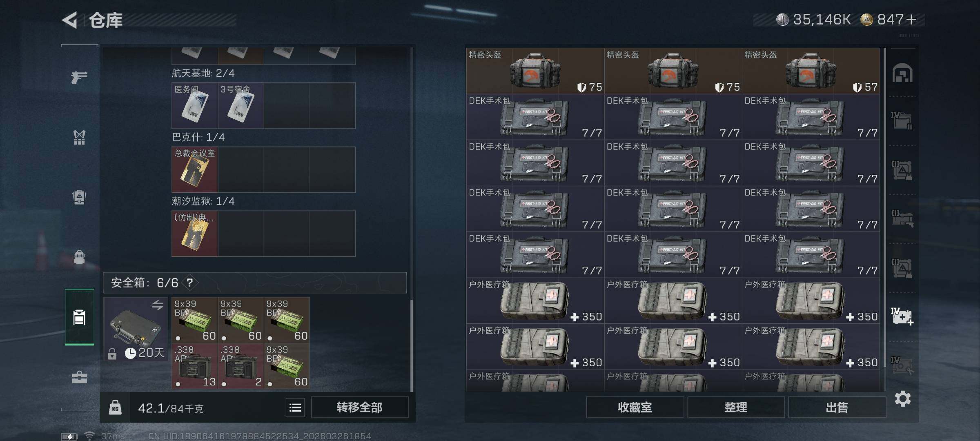
Task: Toggle the list view icon beside 转移全部
Action: [x=295, y=408]
